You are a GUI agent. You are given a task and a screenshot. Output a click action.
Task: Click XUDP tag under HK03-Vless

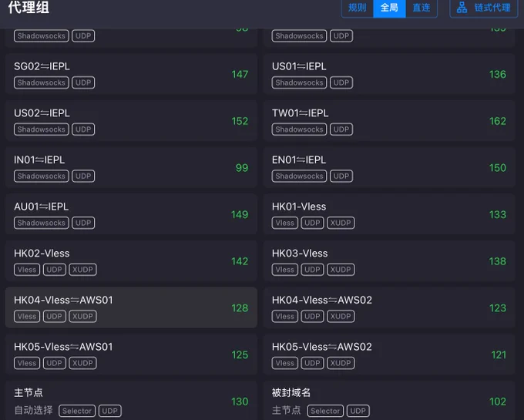[x=341, y=270]
